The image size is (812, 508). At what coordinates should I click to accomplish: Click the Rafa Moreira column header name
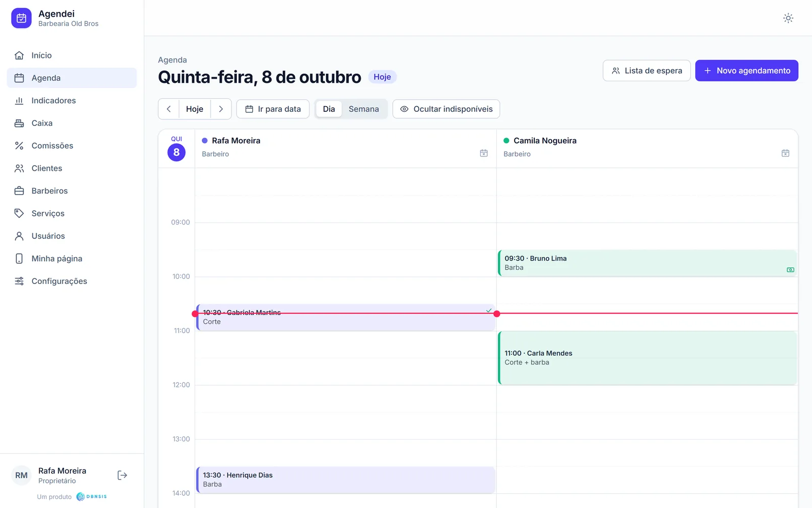click(236, 141)
